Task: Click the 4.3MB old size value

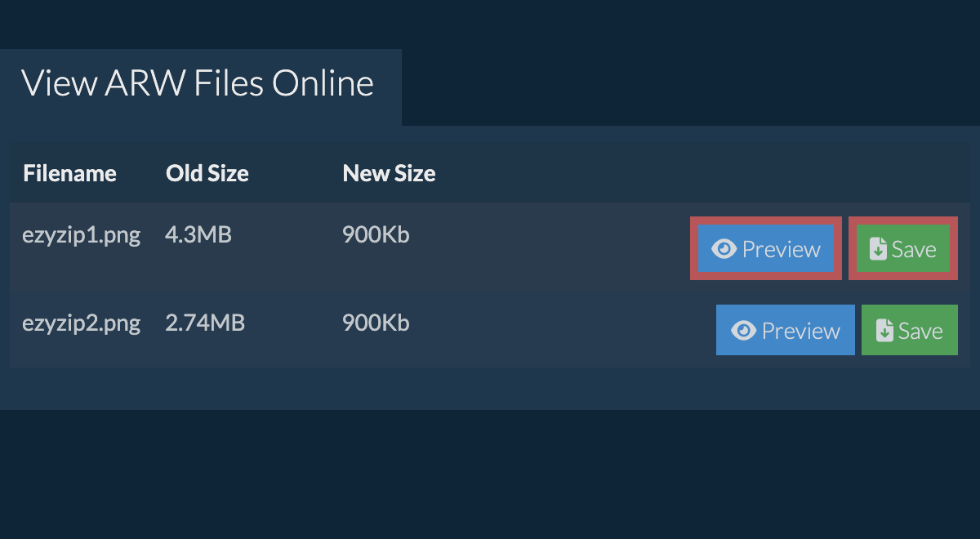Action: tap(198, 236)
